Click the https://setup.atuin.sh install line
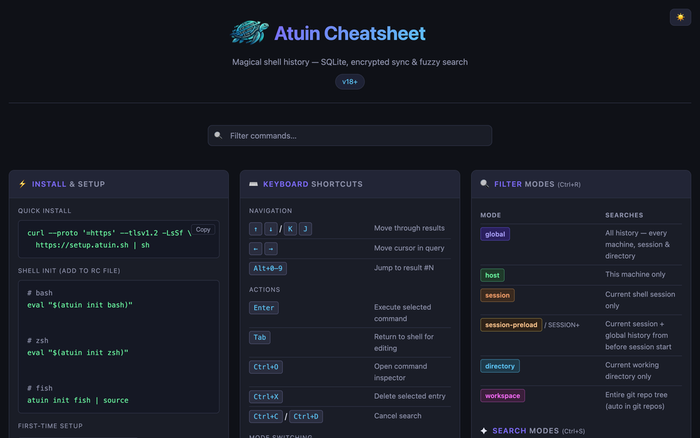 [x=92, y=245]
